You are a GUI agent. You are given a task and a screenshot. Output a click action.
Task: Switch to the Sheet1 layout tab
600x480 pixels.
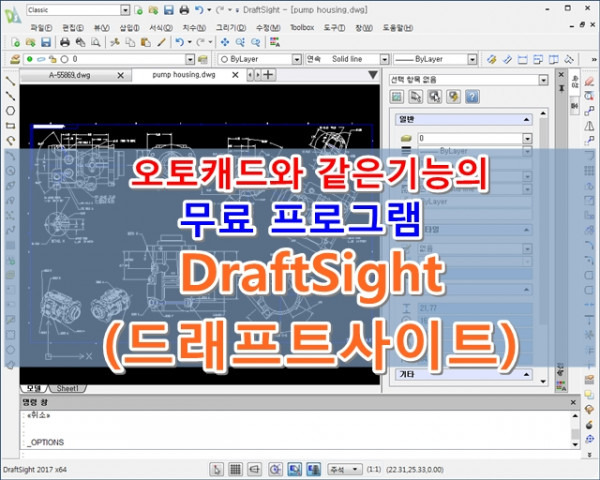coord(67,389)
